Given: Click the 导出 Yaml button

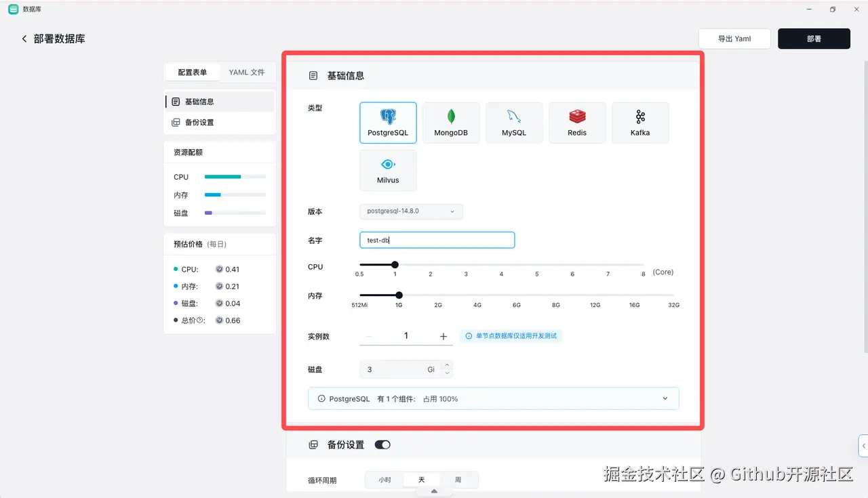Looking at the screenshot, I should tap(734, 39).
